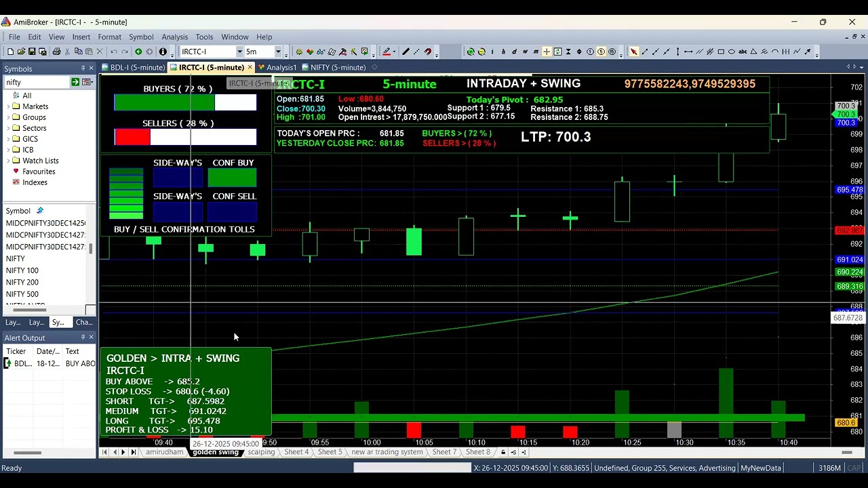Zoom out with the yellow minus icon
This screenshot has width=868, height=488.
[x=481, y=52]
